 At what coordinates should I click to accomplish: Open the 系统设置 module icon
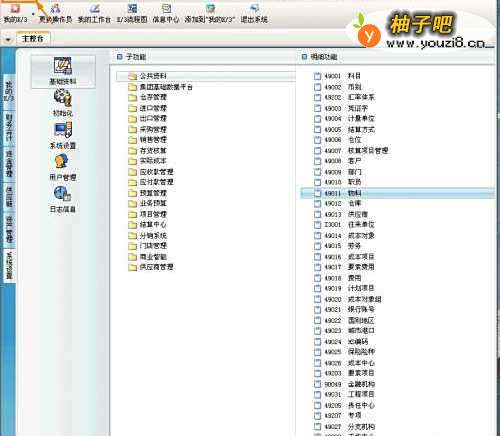pos(63,135)
